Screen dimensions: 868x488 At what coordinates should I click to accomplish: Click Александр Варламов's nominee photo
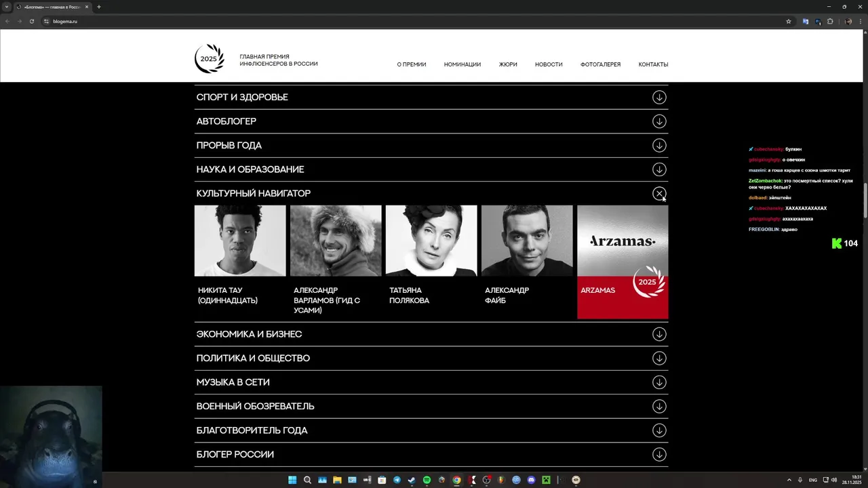(336, 241)
